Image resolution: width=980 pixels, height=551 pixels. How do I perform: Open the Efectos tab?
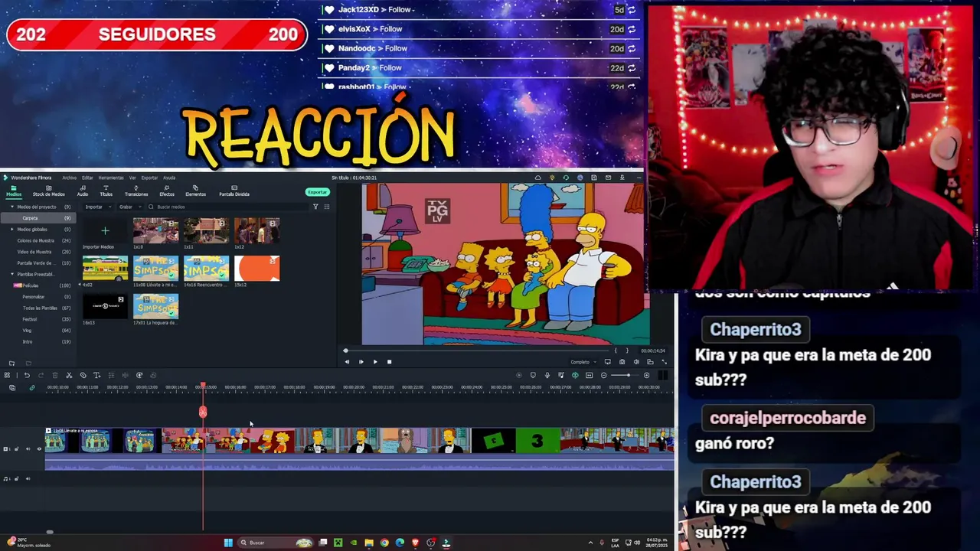click(166, 191)
